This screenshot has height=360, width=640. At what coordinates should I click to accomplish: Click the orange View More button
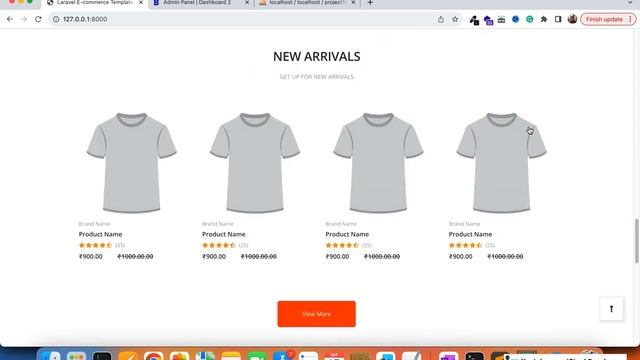point(316,314)
